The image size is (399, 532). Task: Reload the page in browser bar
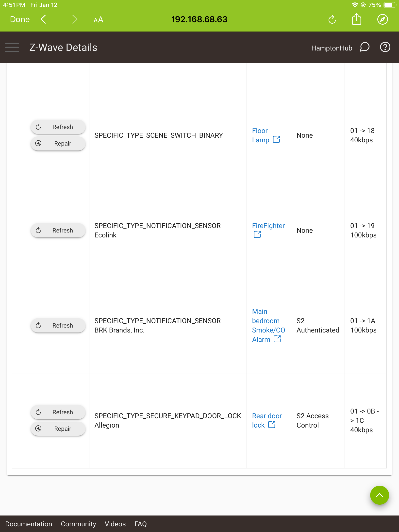click(x=332, y=19)
